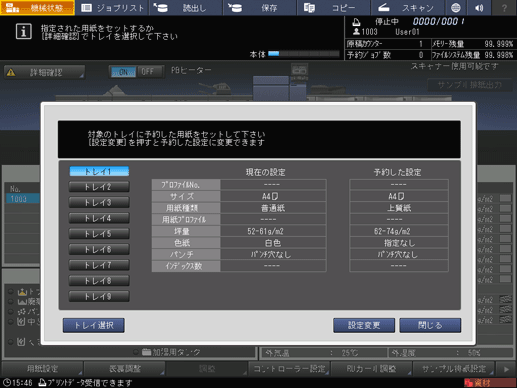The image size is (517, 388).
Task: Click the right arrow at bottom bar
Action: coord(506,369)
